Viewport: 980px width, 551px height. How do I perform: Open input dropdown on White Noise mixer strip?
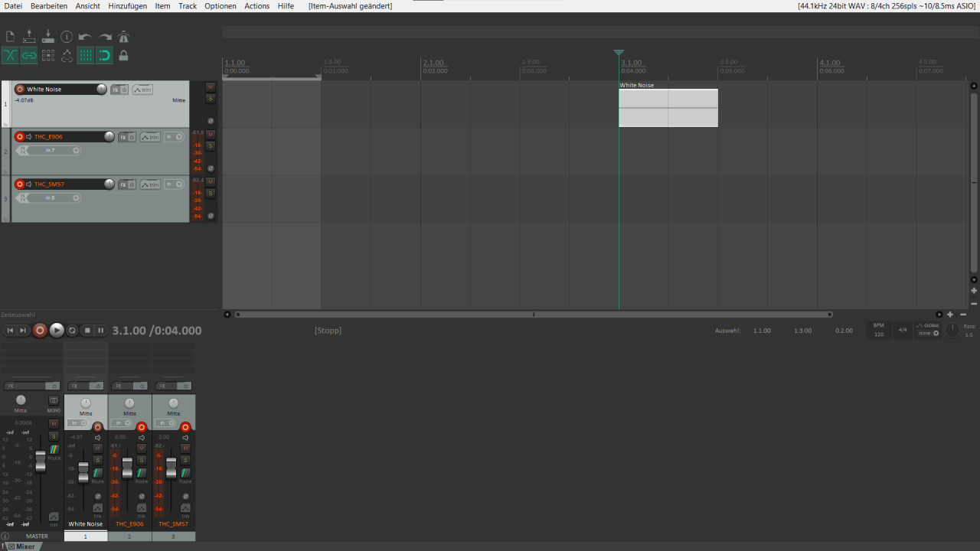click(77, 423)
